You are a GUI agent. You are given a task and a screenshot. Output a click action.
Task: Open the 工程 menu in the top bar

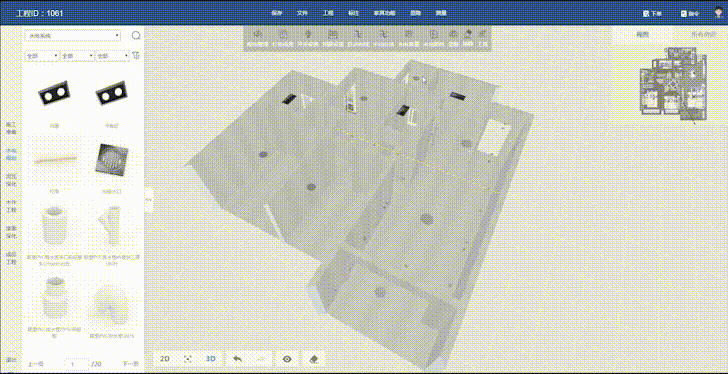328,13
